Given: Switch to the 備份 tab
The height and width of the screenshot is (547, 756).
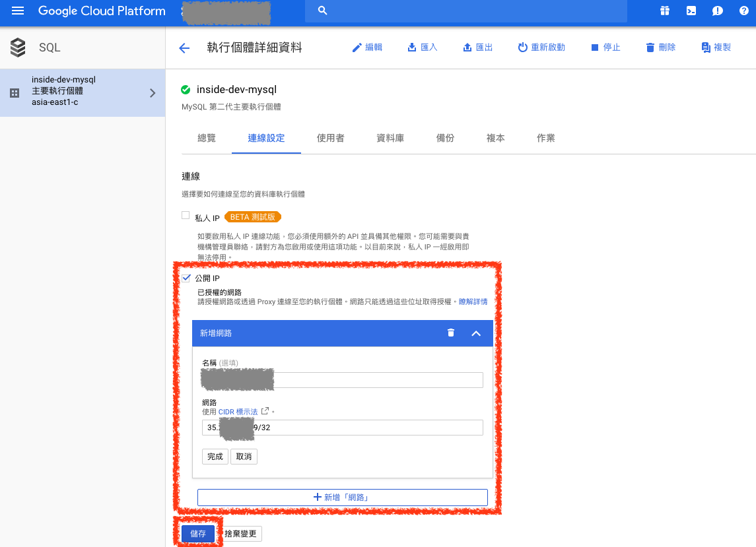Looking at the screenshot, I should (x=445, y=138).
